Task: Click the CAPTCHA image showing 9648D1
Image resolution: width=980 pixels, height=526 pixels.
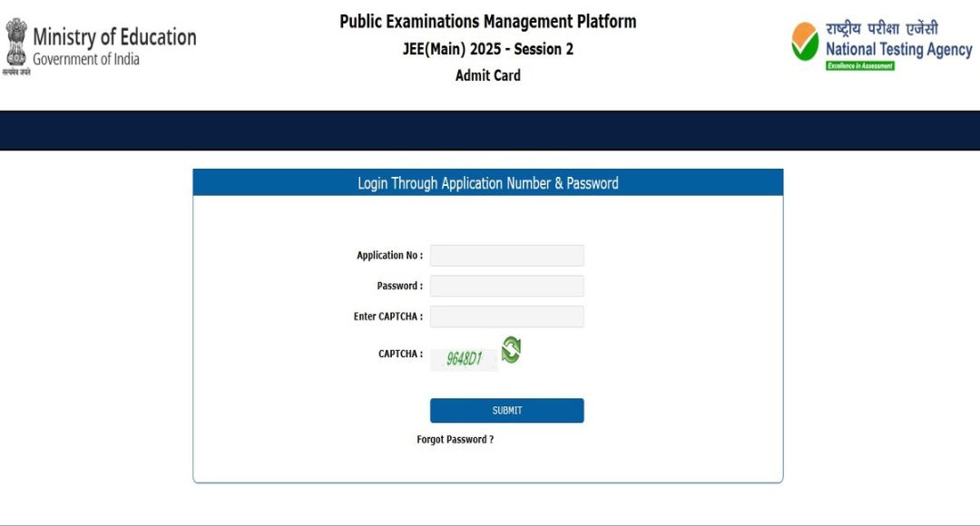Action: [464, 360]
